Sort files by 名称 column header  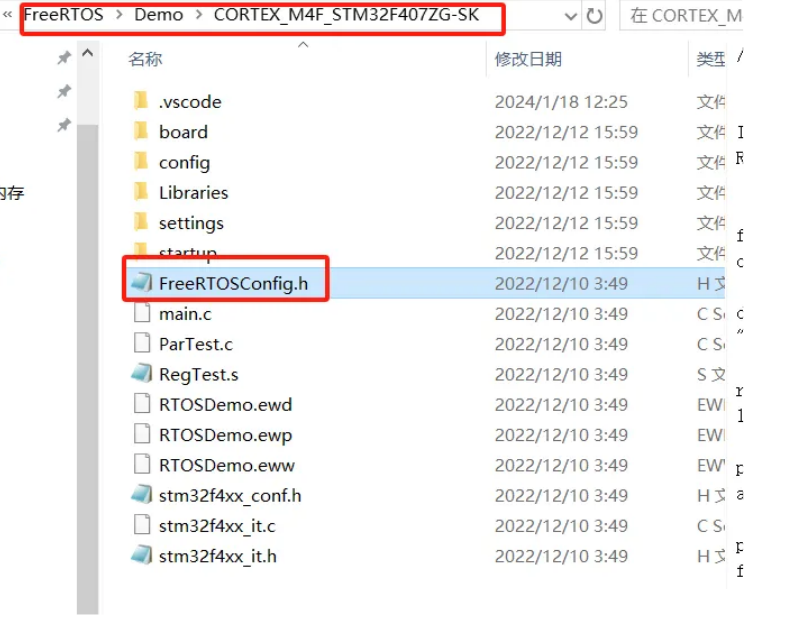[145, 59]
